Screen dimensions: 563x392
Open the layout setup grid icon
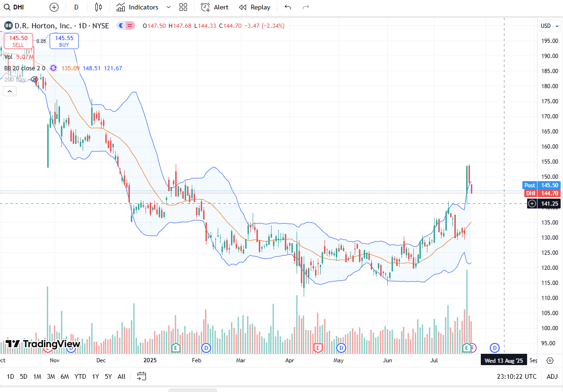coord(183,7)
